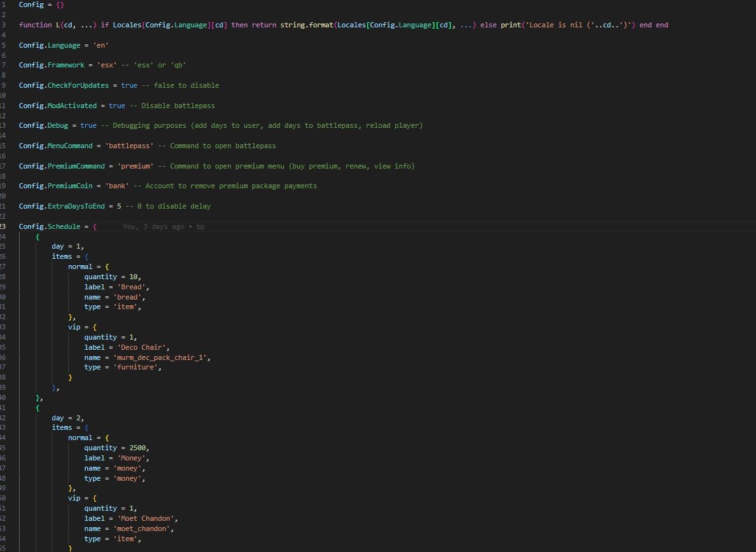Click the type = 'furniture' line
Screen dimensions: 756x552
tap(123, 367)
